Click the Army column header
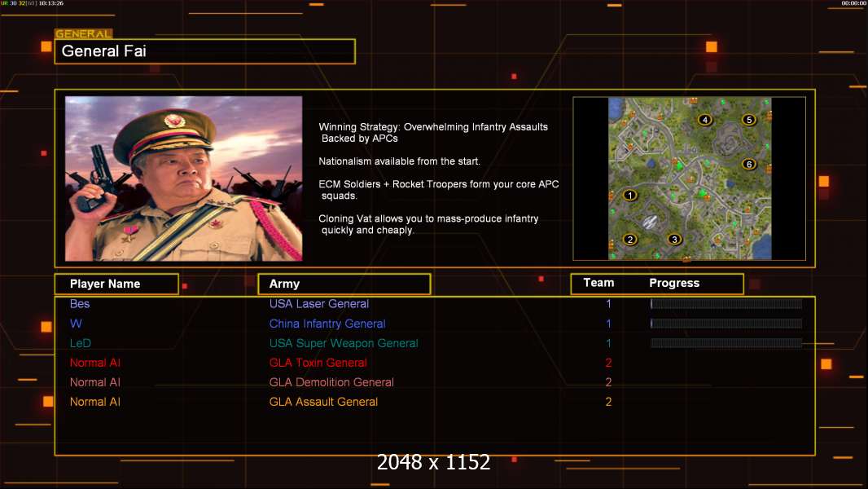Viewport: 868px width, 489px height. coord(344,284)
